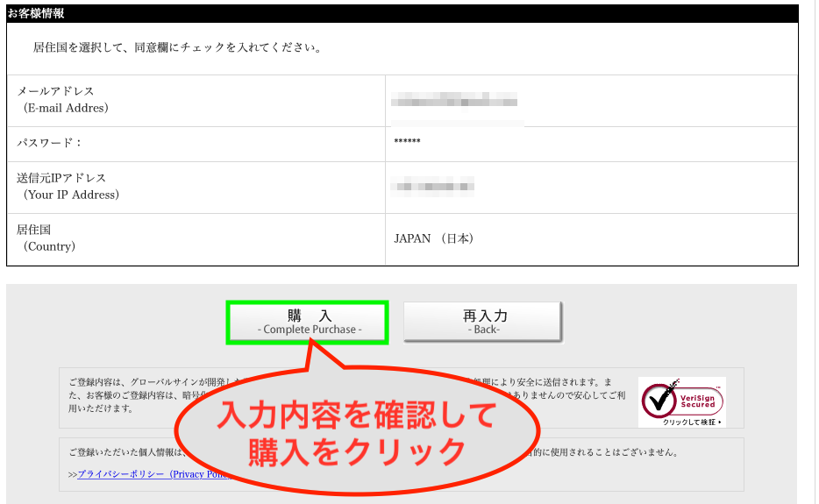Click the 購入 Complete Purchase button
Image resolution: width=819 pixels, height=504 pixels.
coord(307,322)
